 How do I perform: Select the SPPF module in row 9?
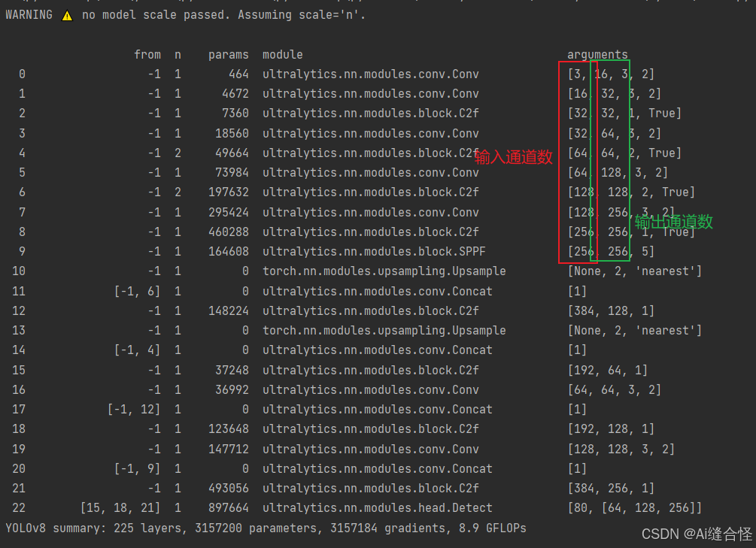coord(370,251)
